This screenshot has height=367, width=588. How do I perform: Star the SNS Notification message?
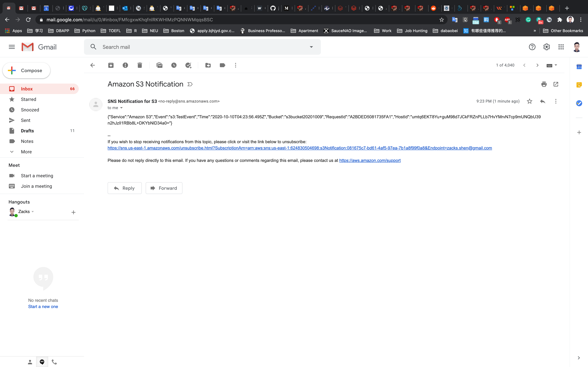pos(529,101)
